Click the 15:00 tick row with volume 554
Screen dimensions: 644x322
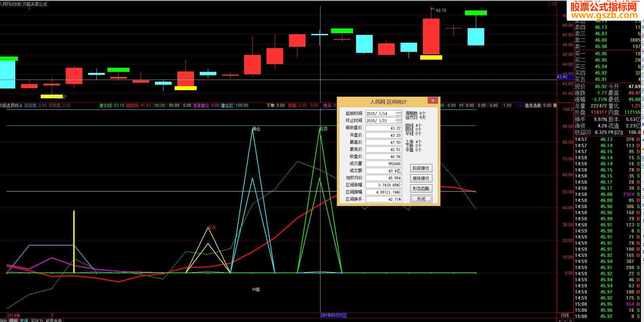coord(607,304)
